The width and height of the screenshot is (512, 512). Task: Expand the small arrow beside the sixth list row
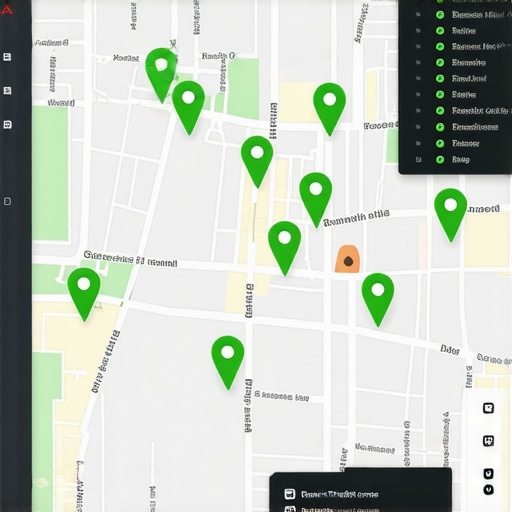(x=418, y=94)
